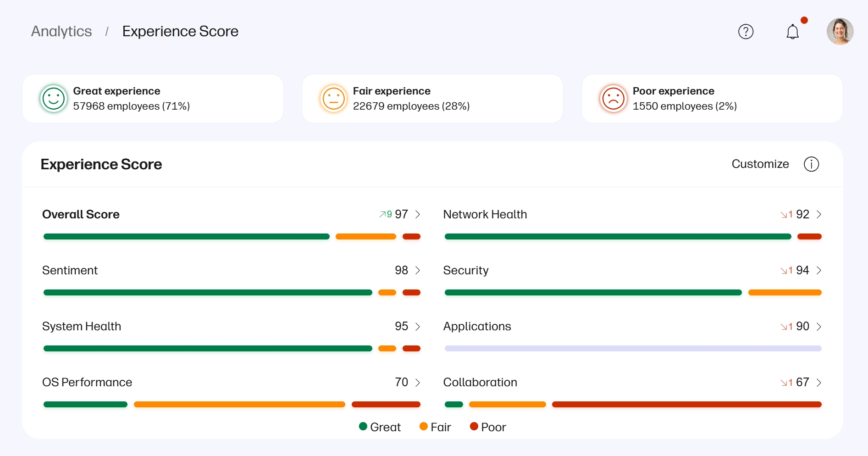The image size is (868, 456).
Task: Click the Customize link
Action: pos(760,164)
